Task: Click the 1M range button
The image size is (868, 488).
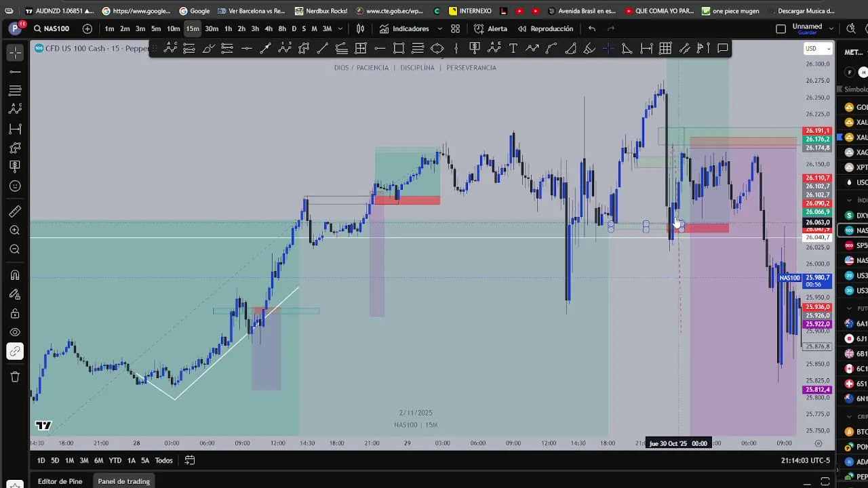Action: [x=69, y=460]
